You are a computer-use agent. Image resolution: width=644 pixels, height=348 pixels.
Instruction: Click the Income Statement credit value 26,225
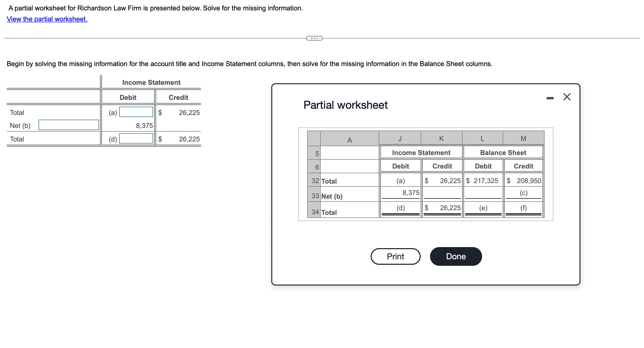tap(450, 181)
